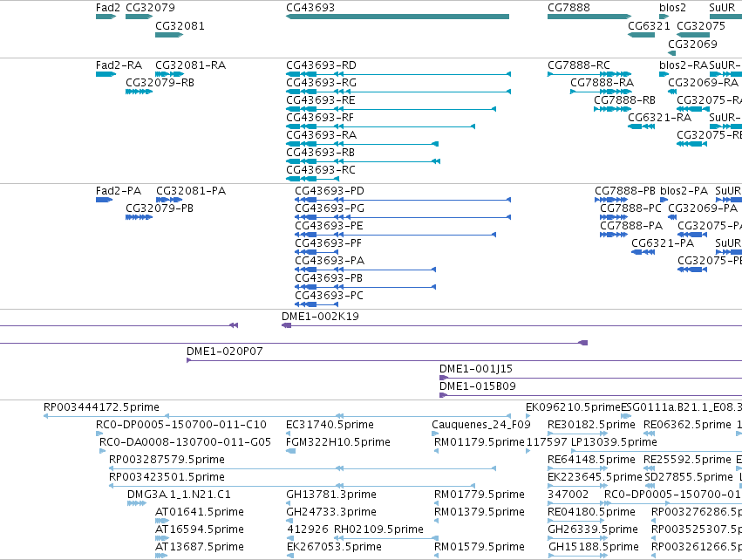742x560 pixels.
Task: Select transcript CG43693-RC
Action: coord(320,170)
